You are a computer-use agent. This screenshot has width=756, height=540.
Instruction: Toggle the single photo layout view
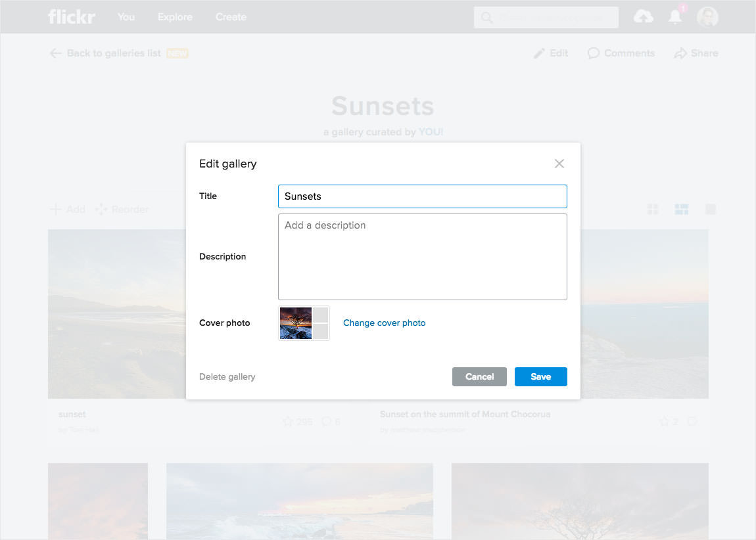coord(710,209)
